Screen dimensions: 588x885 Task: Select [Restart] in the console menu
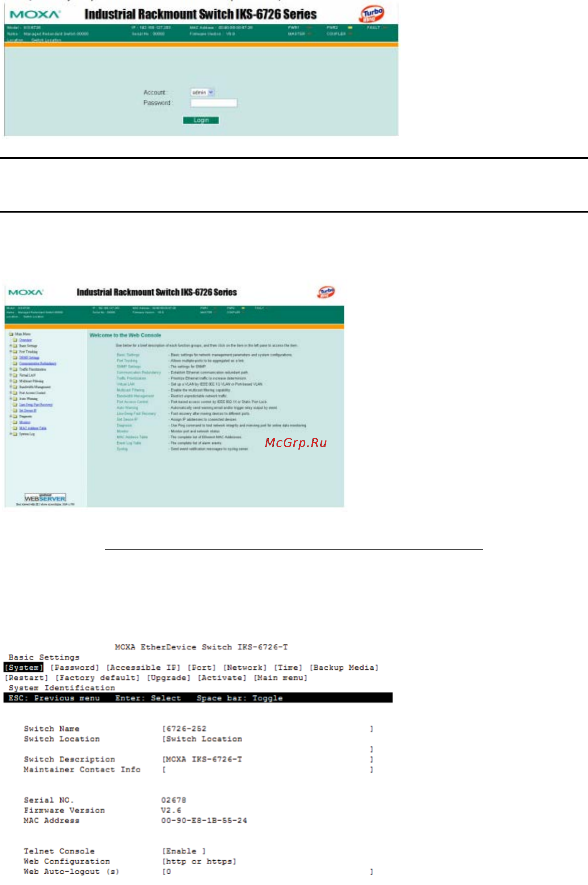click(x=26, y=677)
